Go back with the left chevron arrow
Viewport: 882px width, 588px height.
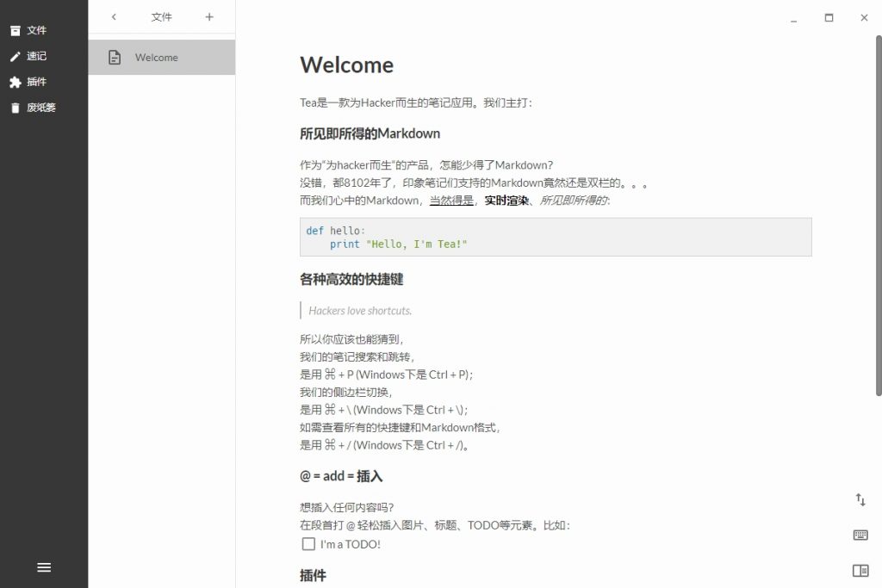click(114, 17)
